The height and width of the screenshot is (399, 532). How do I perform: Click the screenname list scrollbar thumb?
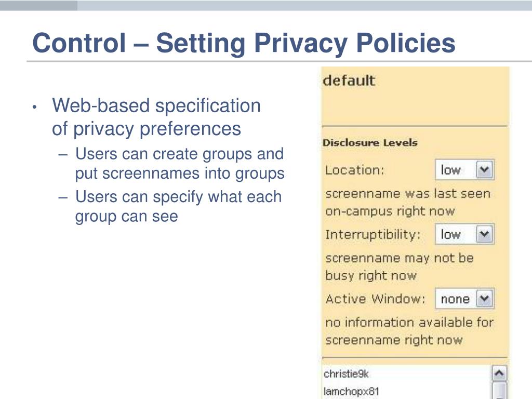point(499,391)
